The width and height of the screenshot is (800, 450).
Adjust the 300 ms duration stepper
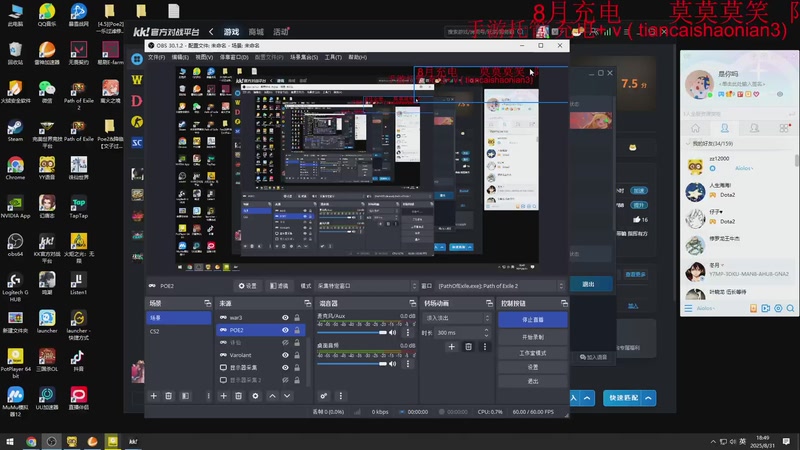486,333
